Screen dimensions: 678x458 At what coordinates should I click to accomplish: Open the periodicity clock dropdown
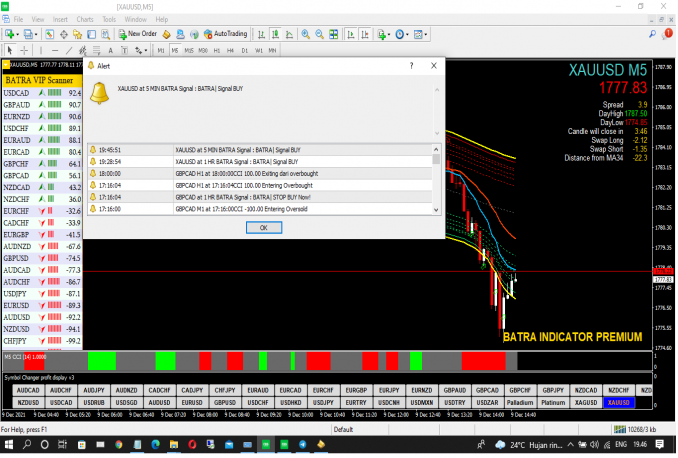pyautogui.click(x=404, y=33)
